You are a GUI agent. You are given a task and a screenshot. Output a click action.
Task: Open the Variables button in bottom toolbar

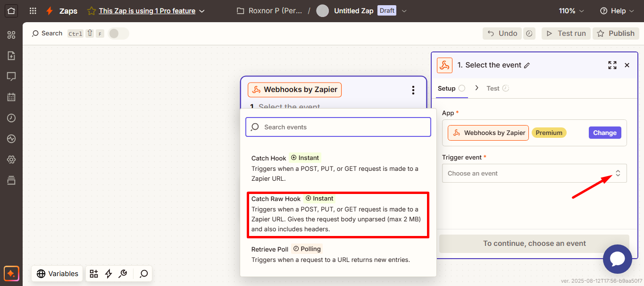pyautogui.click(x=58, y=274)
